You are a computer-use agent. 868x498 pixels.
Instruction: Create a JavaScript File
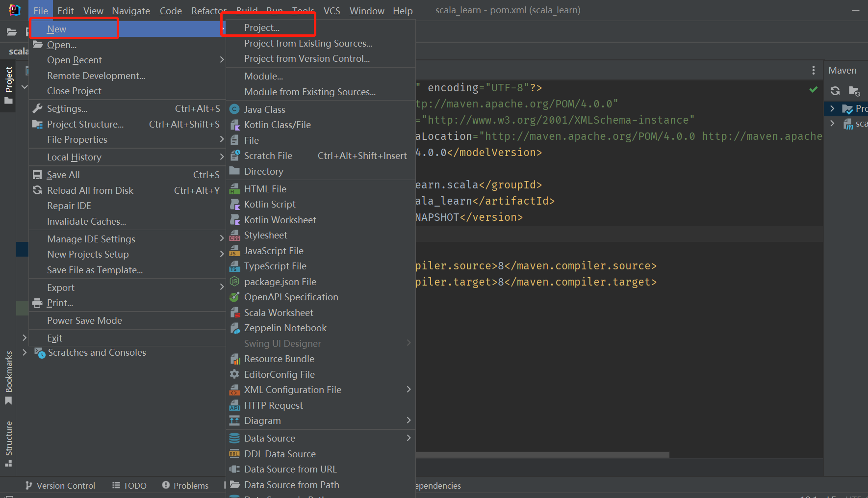(x=321, y=251)
